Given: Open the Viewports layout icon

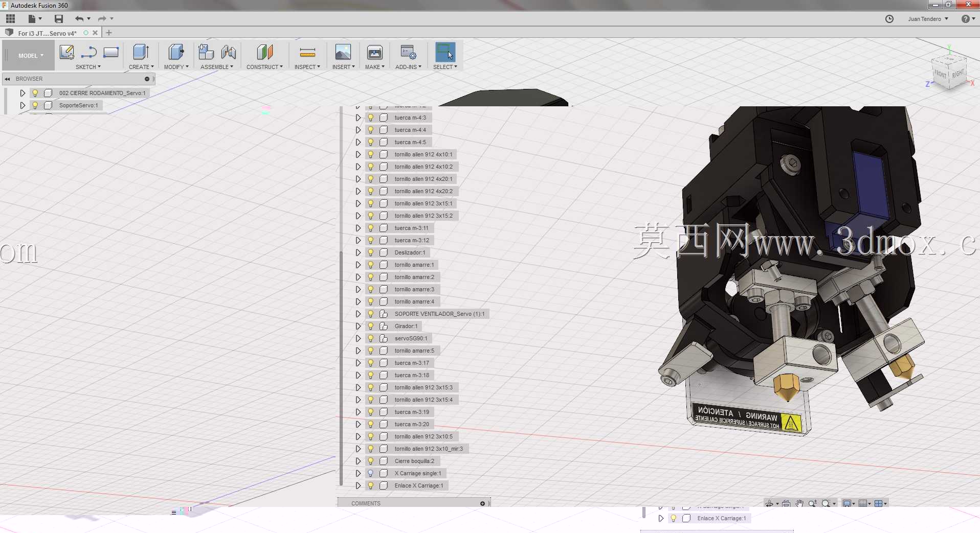Looking at the screenshot, I should point(879,503).
